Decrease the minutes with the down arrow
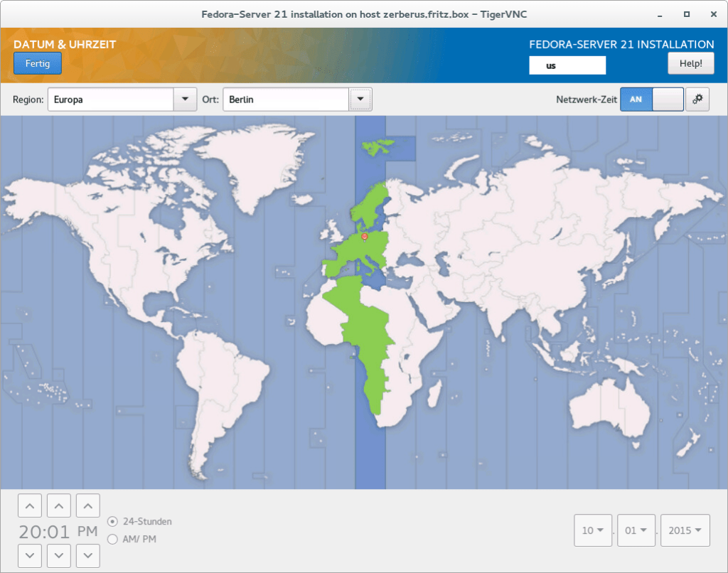Screen dimensions: 728x573 point(59,555)
